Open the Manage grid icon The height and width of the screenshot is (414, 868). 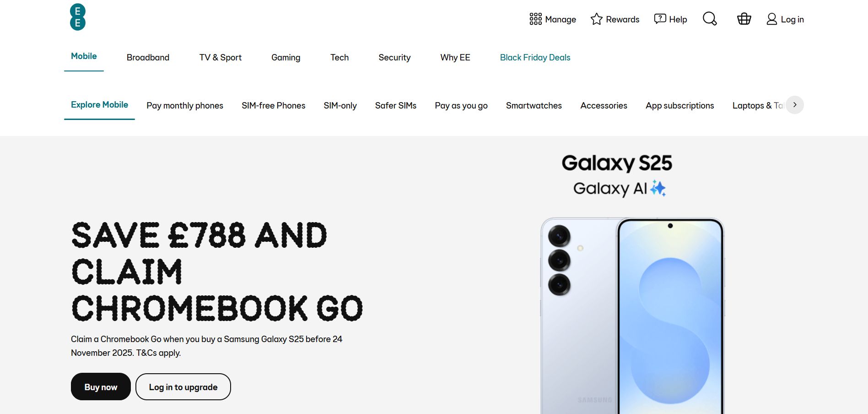click(535, 19)
